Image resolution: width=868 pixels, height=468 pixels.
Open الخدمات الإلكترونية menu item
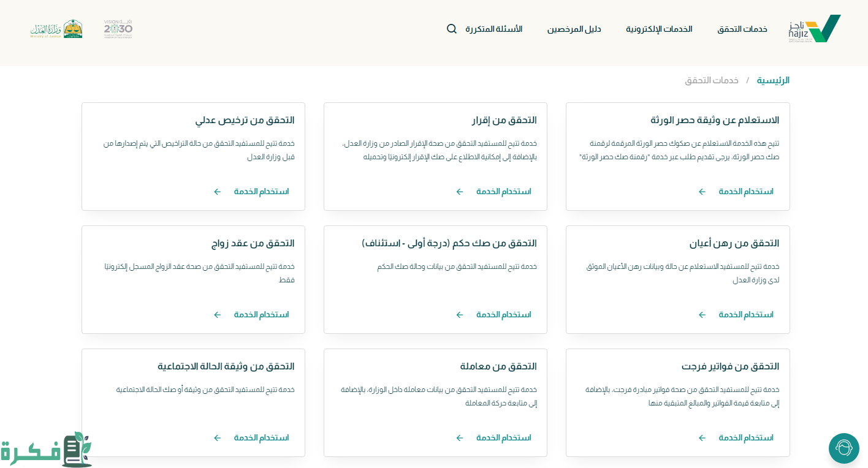pyautogui.click(x=659, y=29)
